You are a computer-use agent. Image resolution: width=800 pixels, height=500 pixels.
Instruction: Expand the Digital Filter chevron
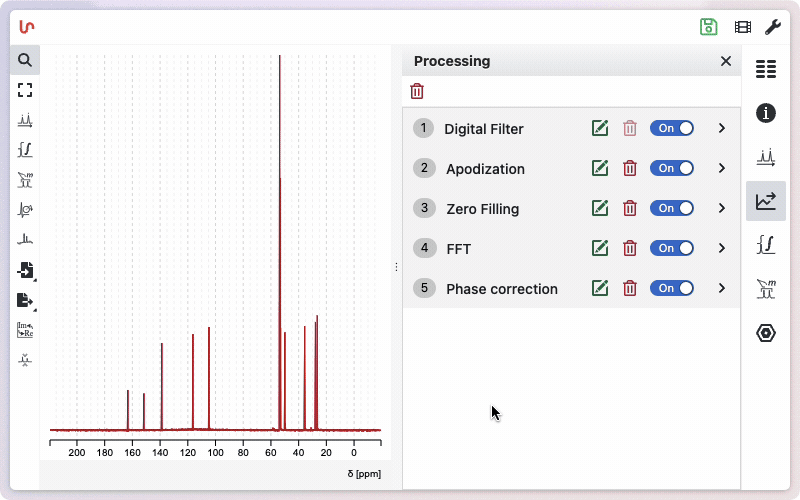pyautogui.click(x=722, y=128)
